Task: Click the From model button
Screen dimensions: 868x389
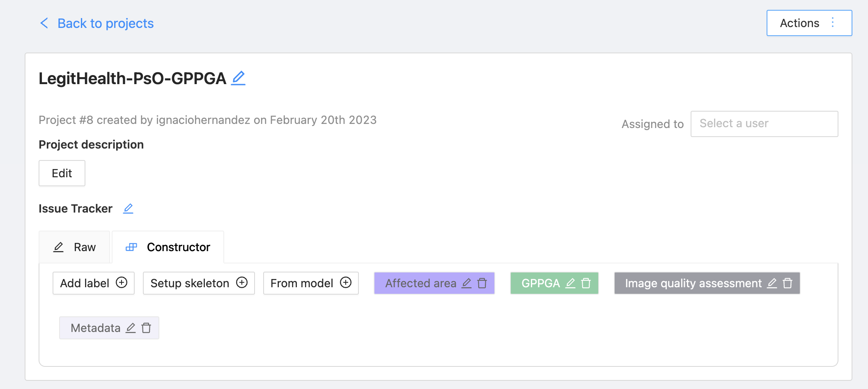Action: 311,283
